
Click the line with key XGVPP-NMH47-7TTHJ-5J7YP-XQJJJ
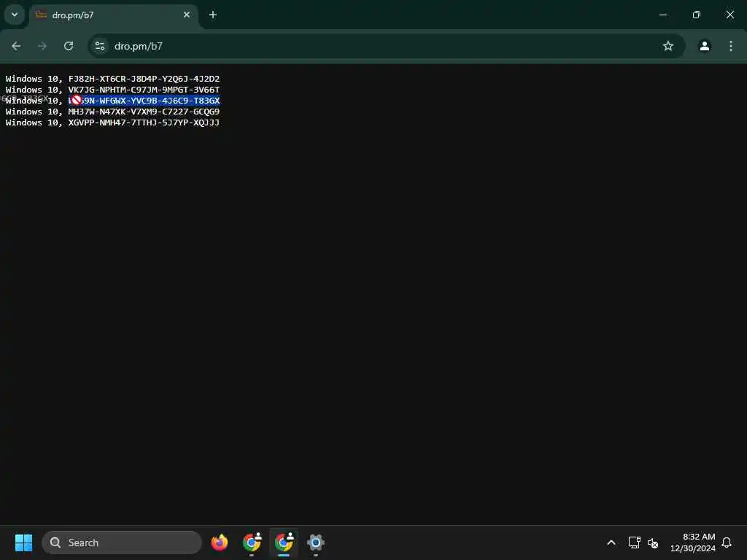tap(112, 122)
